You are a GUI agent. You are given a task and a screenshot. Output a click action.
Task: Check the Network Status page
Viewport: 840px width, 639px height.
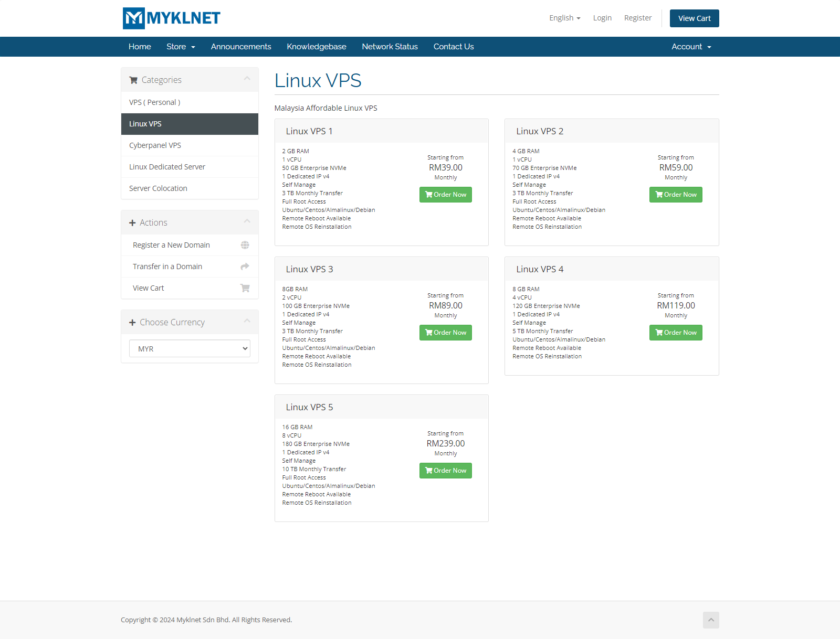click(x=390, y=47)
